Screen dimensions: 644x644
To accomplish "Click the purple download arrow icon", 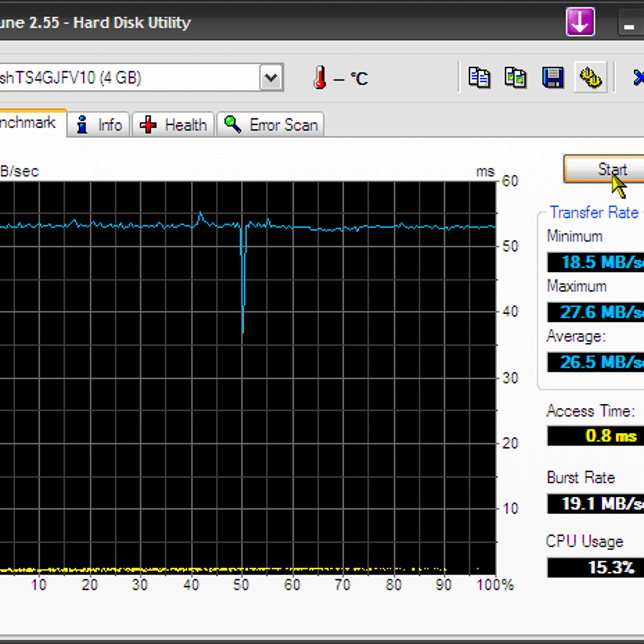I will [x=580, y=22].
